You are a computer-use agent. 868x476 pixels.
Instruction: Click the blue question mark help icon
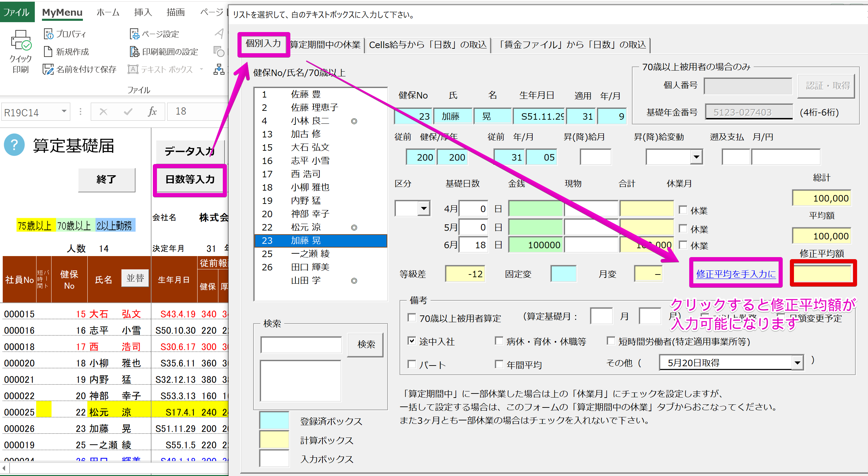[14, 145]
